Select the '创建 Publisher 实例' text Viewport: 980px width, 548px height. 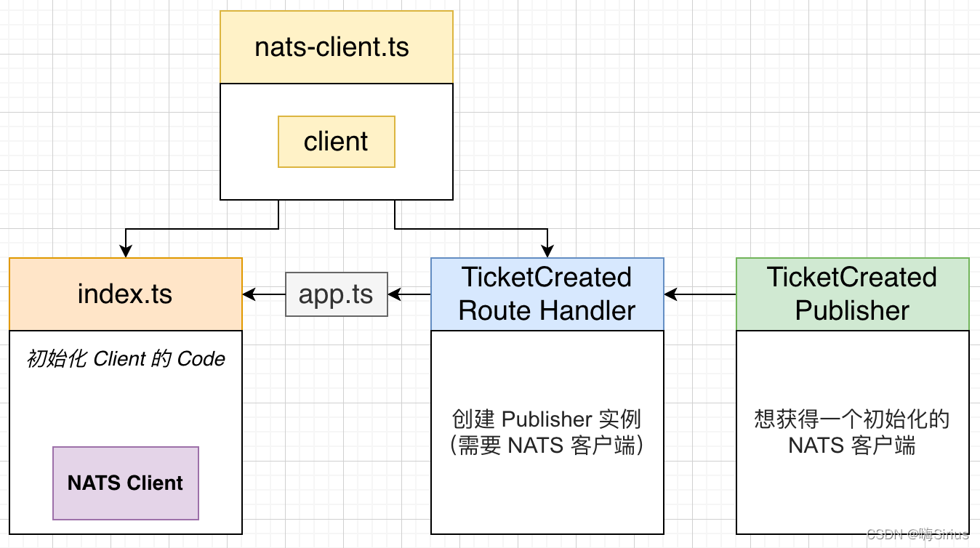547,419
